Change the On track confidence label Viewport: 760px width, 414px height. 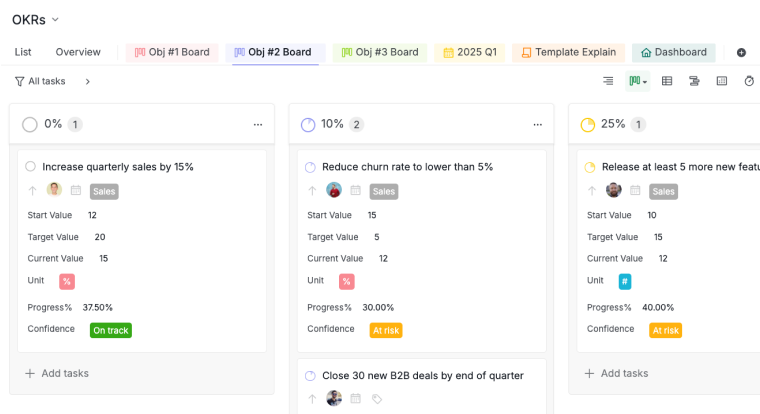(111, 331)
